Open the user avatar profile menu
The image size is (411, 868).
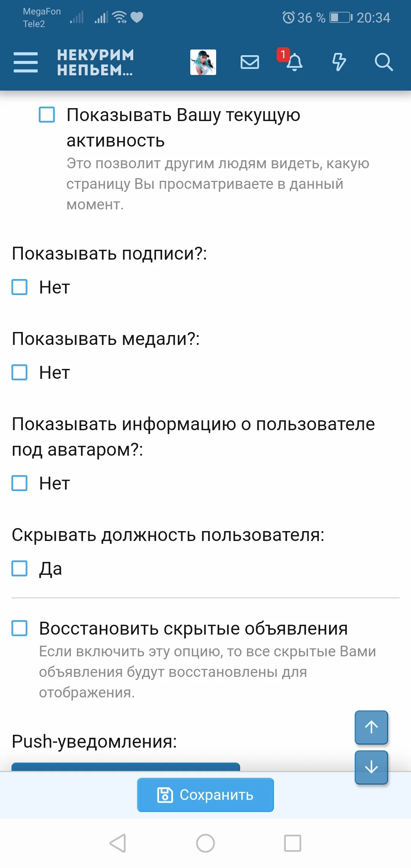coord(203,62)
